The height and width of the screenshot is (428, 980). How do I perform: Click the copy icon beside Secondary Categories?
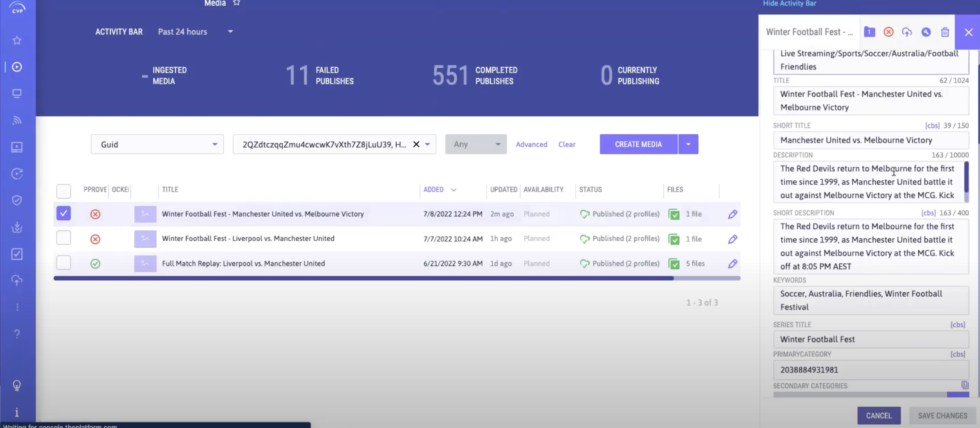[x=965, y=385]
